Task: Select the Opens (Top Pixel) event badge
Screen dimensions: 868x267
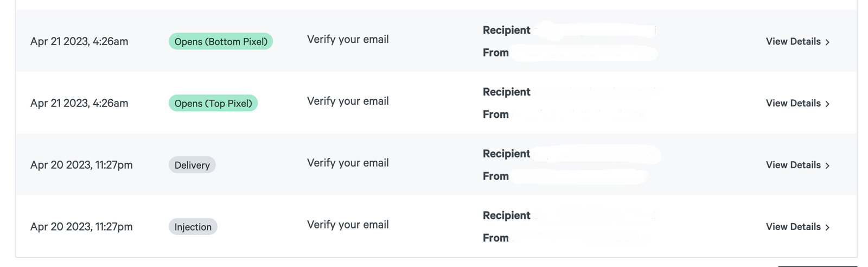Action: pos(213,103)
